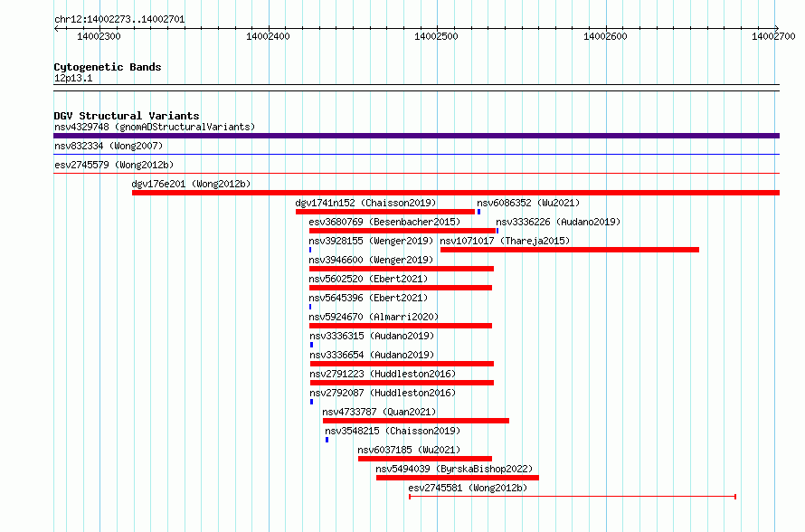Select the red bar under nsv5602520

click(401, 288)
